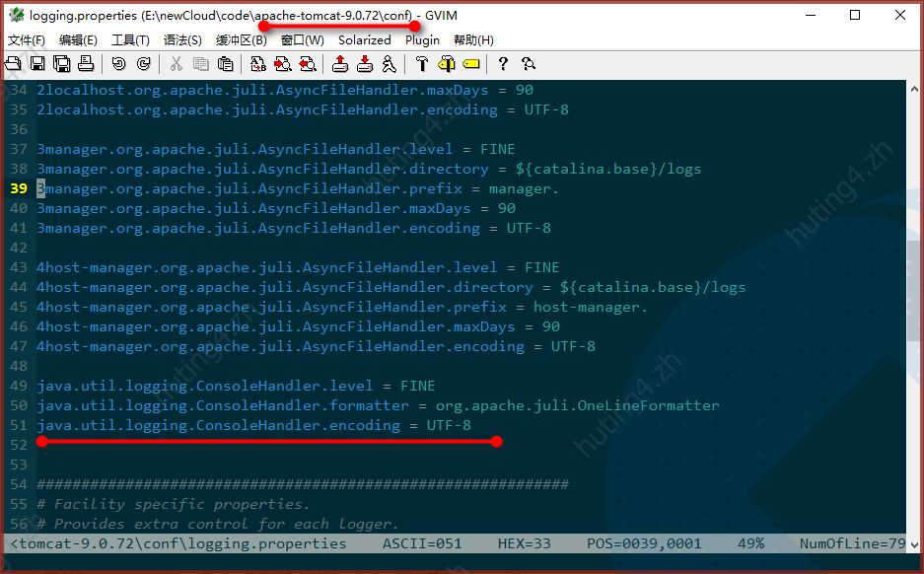This screenshot has width=924, height=574.
Task: Copy selection to clipboard icon
Action: coord(200,64)
